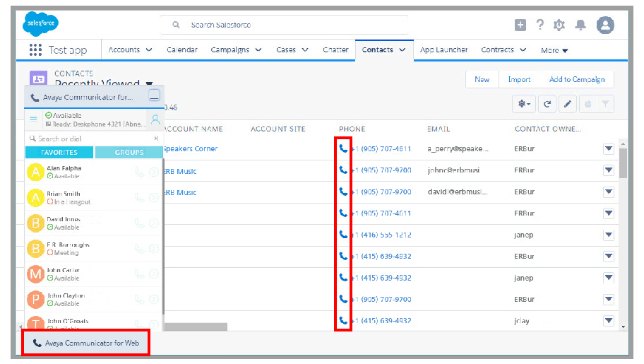Click phone icon in janep (415) 639-4932 row
This screenshot has width=644, height=364.
(343, 278)
